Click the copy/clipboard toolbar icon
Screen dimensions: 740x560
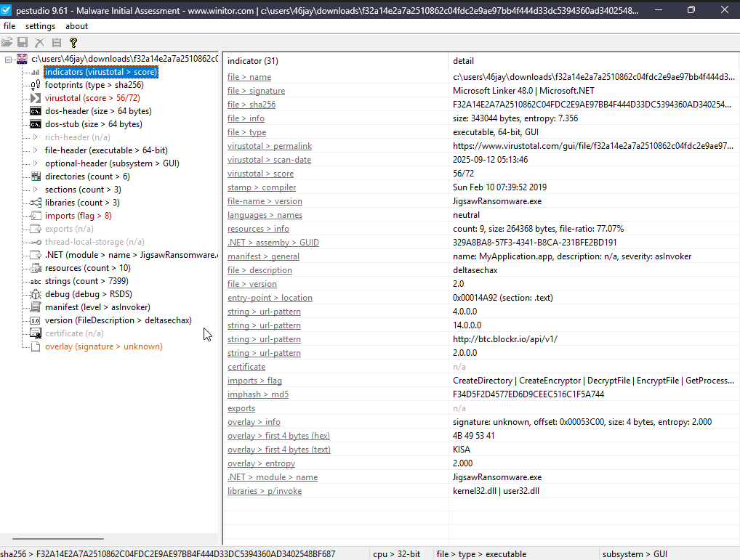57,42
